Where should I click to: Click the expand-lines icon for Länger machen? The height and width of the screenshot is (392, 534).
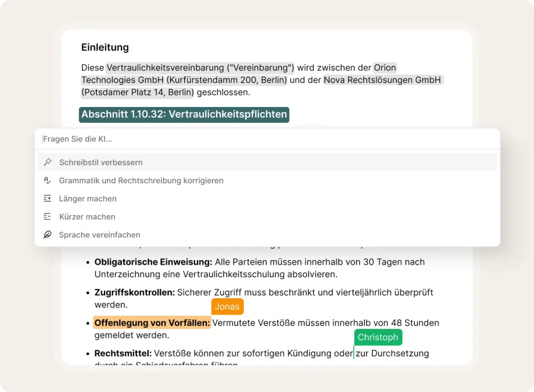click(47, 198)
